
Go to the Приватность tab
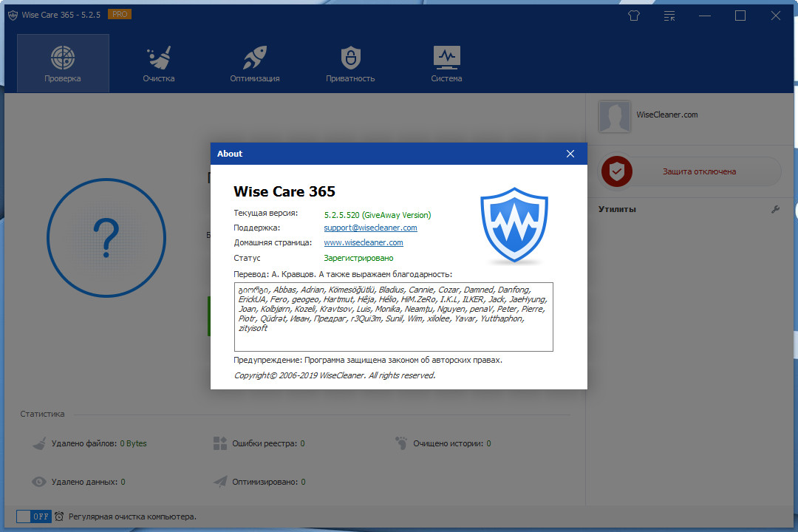350,63
